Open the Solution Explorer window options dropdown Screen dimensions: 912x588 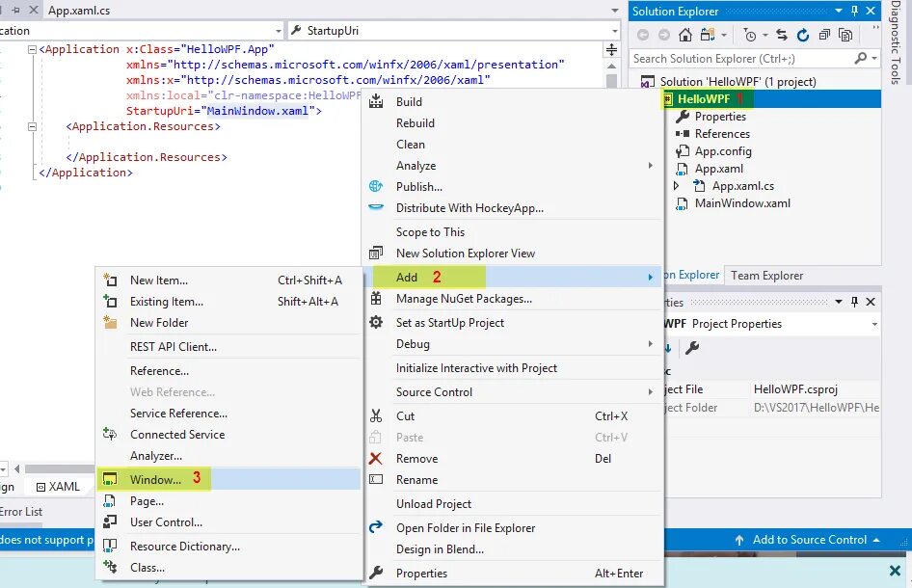838,11
